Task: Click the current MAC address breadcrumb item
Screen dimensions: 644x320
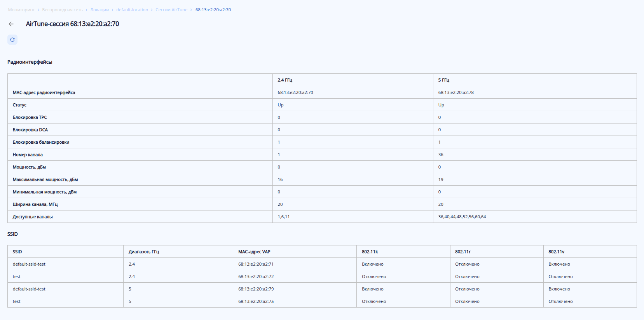Action: point(213,10)
